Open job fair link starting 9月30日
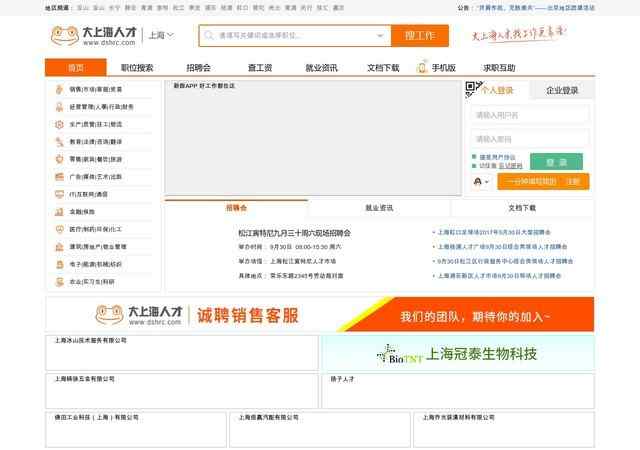Image resolution: width=640 pixels, height=450 pixels. 505,261
